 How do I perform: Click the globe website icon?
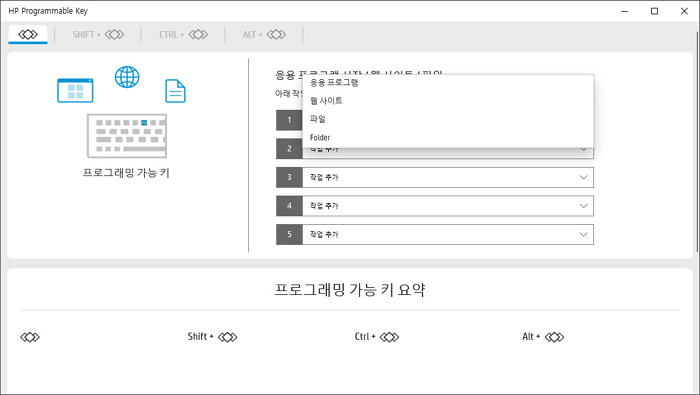127,77
